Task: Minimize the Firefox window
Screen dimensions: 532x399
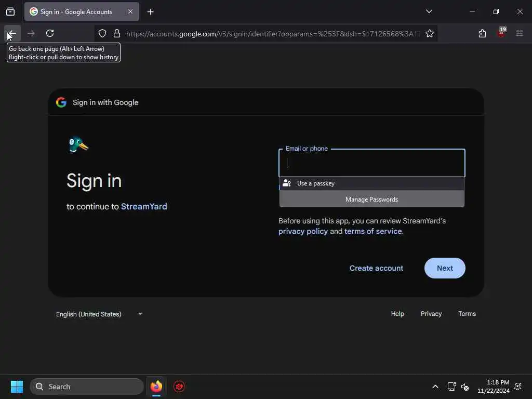Action: pyautogui.click(x=472, y=11)
